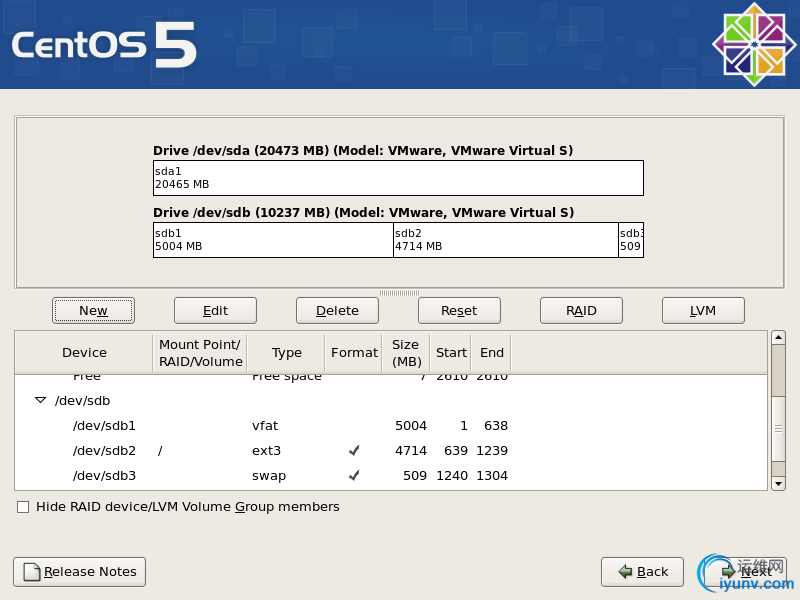Image resolution: width=800 pixels, height=600 pixels.
Task: Click the End column header
Action: tap(491, 353)
